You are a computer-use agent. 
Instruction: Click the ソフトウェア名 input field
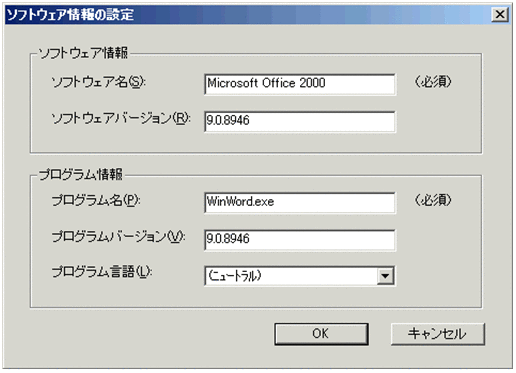click(x=300, y=84)
